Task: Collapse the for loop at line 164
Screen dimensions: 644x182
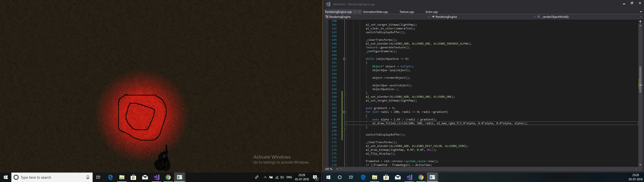Action: point(344,112)
